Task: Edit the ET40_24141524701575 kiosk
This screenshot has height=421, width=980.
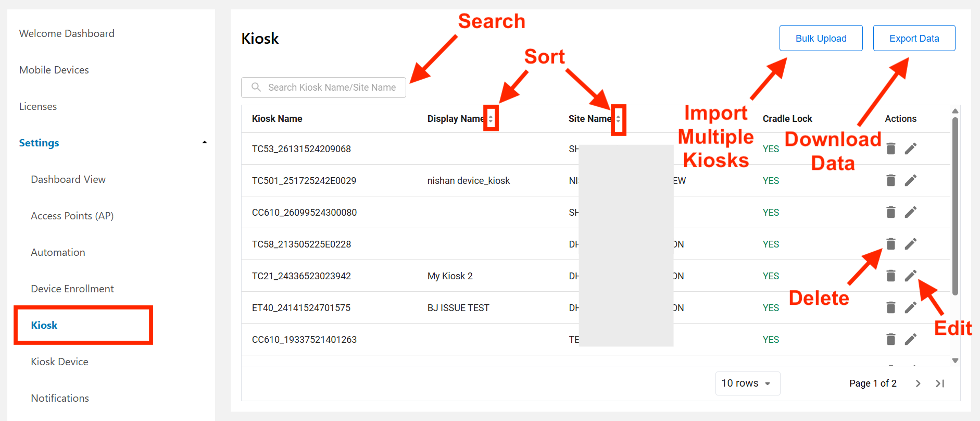Action: pos(910,308)
